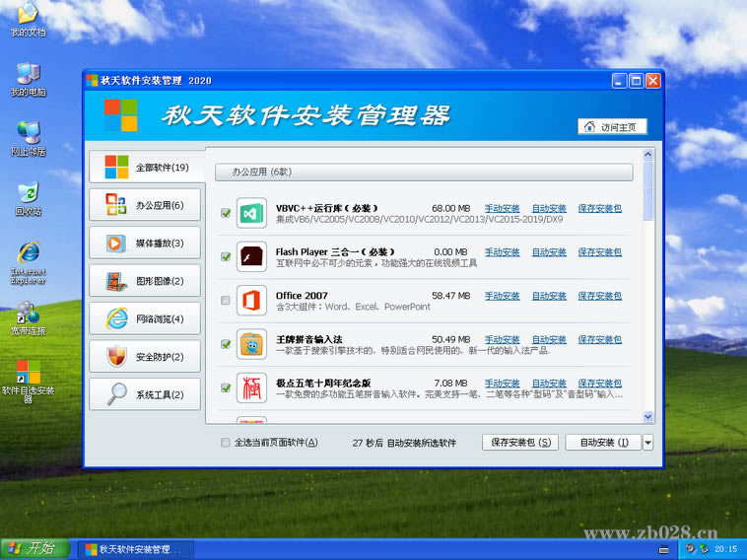Click 手动安装 for 极点五笔
747x560 pixels.
coord(503,384)
